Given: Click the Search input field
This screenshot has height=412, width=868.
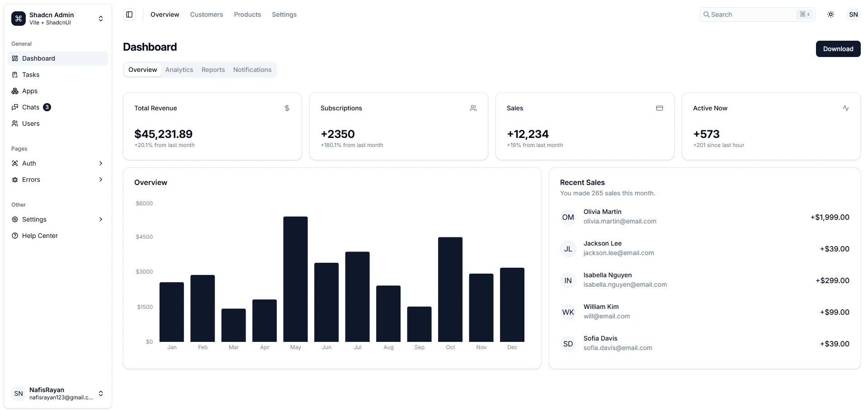Looking at the screenshot, I should tap(750, 14).
